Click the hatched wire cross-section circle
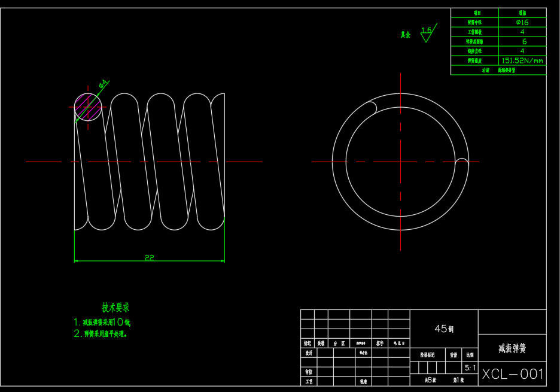The height and width of the screenshot is (392, 560). [88, 107]
